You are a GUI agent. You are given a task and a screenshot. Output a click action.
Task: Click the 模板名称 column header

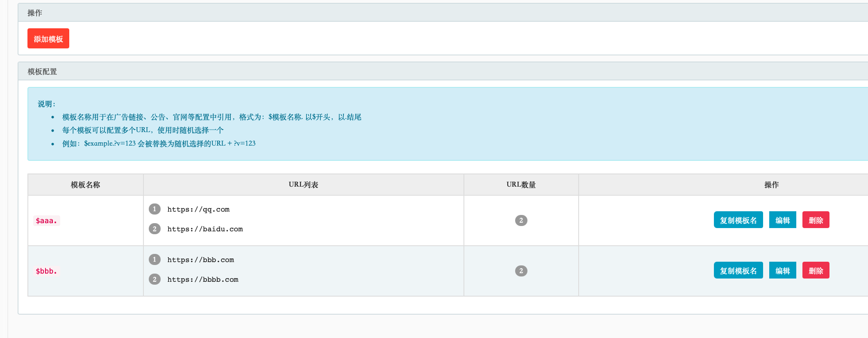pos(85,185)
